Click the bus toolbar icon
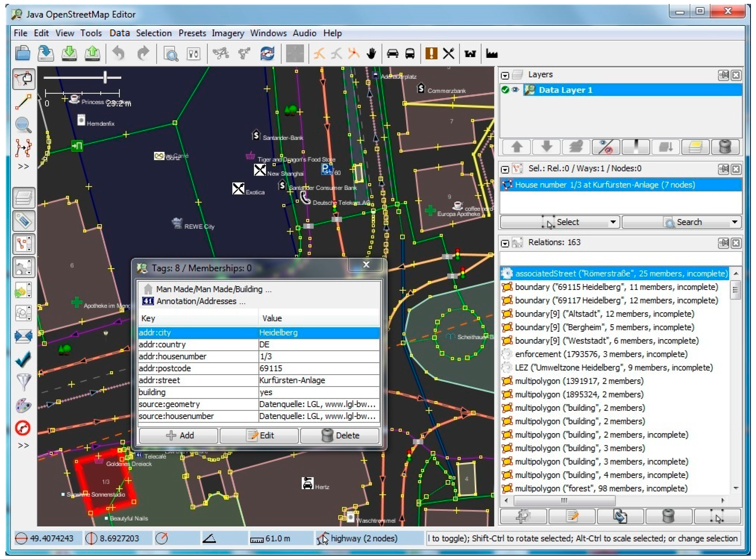This screenshot has width=756, height=559. click(410, 53)
